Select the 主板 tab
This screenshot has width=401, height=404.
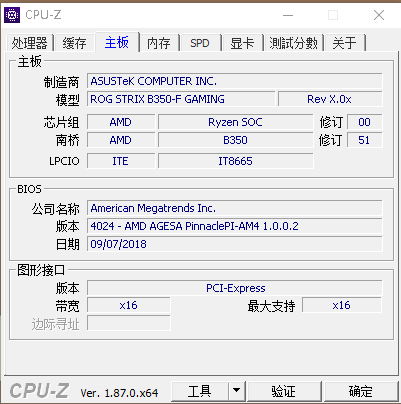tap(117, 42)
